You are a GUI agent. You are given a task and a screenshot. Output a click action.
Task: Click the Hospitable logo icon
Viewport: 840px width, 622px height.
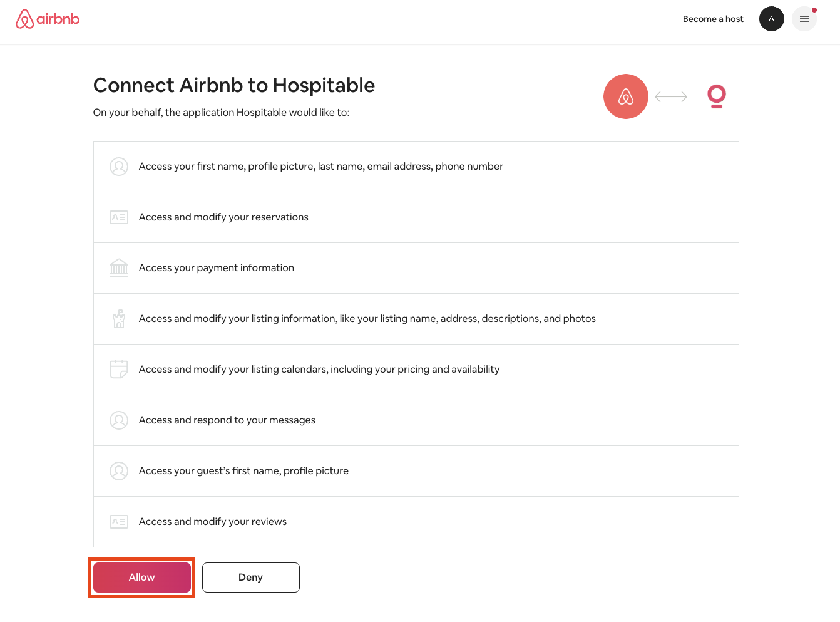tap(716, 96)
